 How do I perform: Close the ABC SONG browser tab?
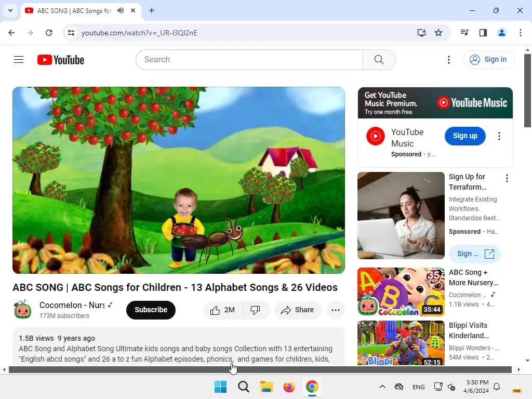coord(133,10)
